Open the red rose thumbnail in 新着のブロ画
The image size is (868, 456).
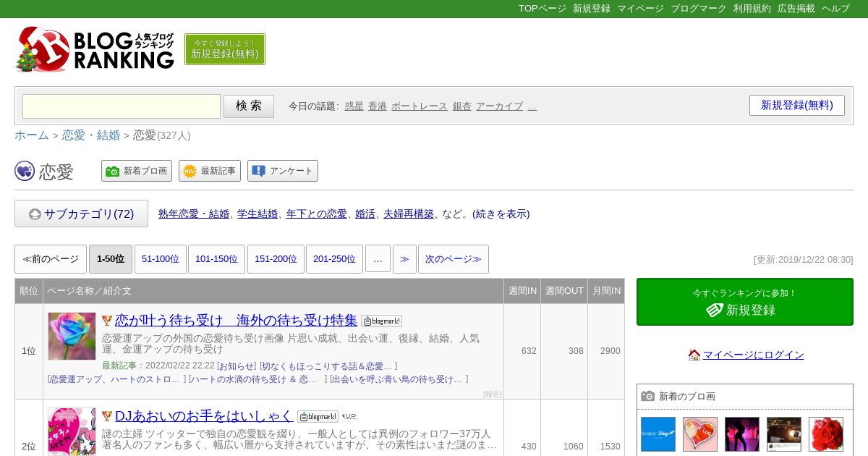click(x=826, y=434)
